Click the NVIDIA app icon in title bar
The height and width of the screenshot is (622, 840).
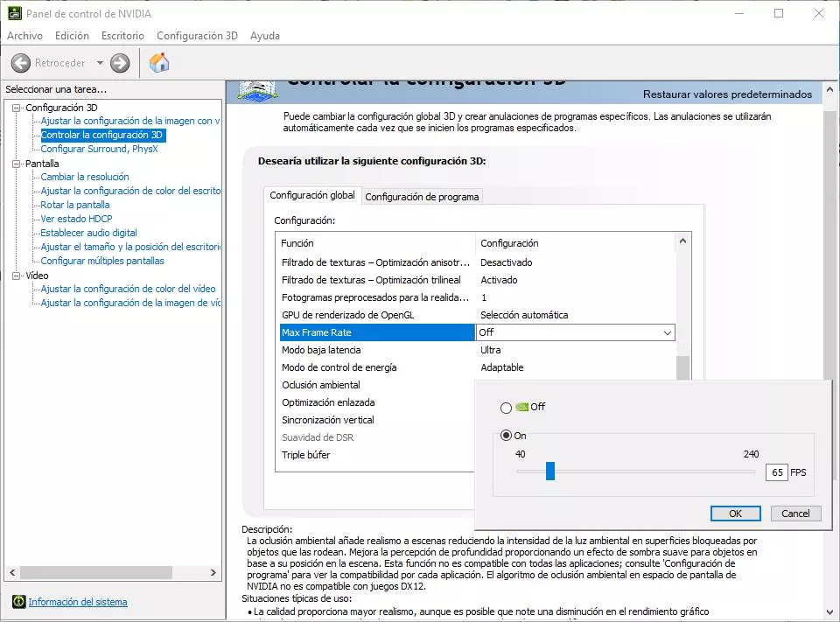(15, 13)
